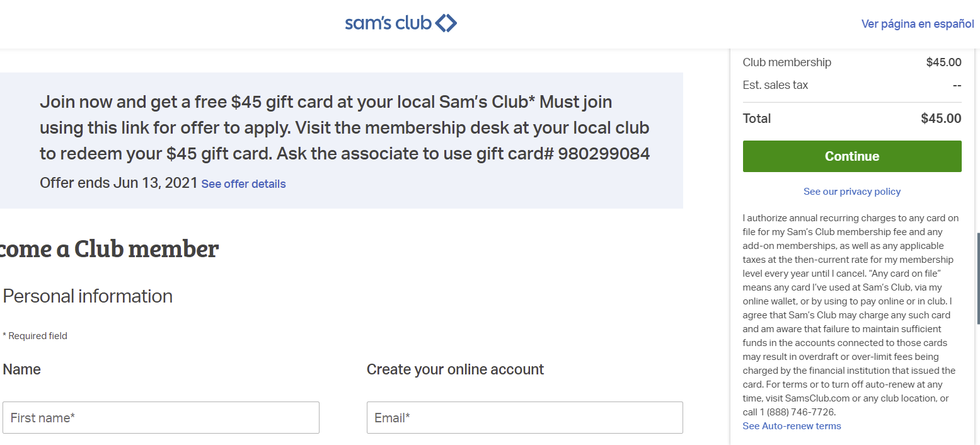980x445 pixels.
Task: Click the vertical page scrollbar thumb
Action: [x=977, y=279]
